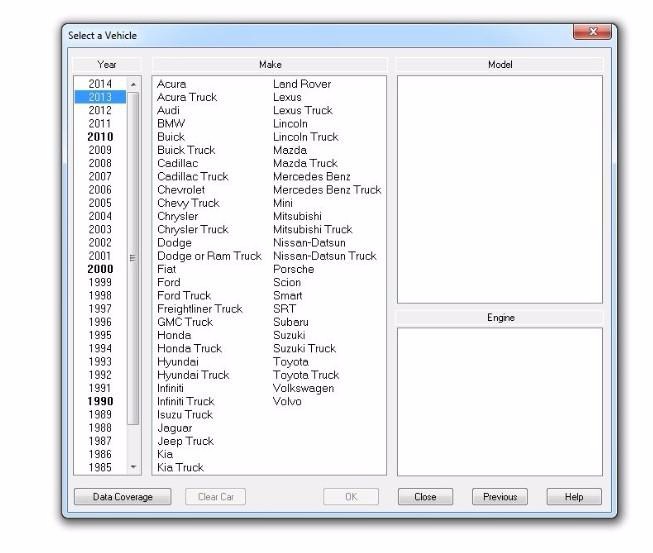Select Acura from the Make list
Viewport: 653px width, 553px height.
171,84
